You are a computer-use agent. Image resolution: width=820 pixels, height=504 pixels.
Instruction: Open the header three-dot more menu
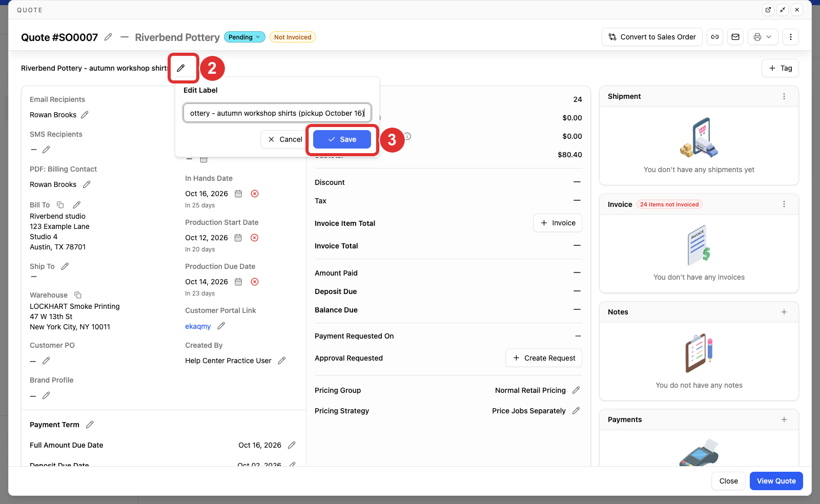point(791,37)
